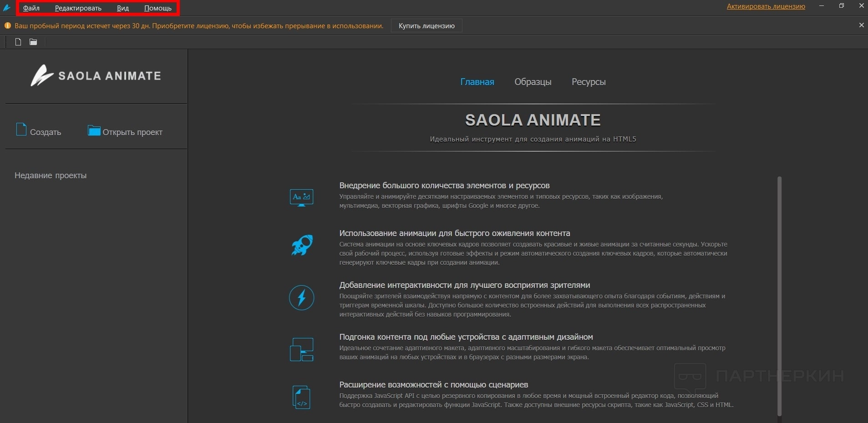Open the Редактировать menu

click(78, 8)
